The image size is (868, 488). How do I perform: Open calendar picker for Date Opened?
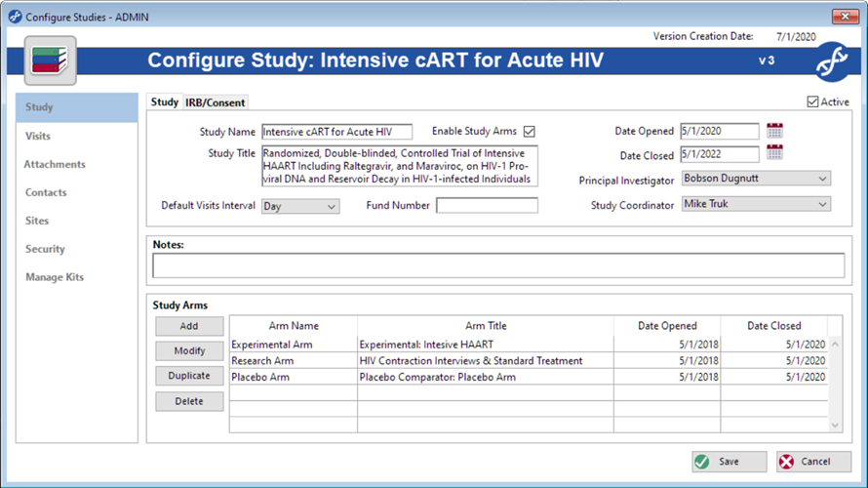pos(775,131)
